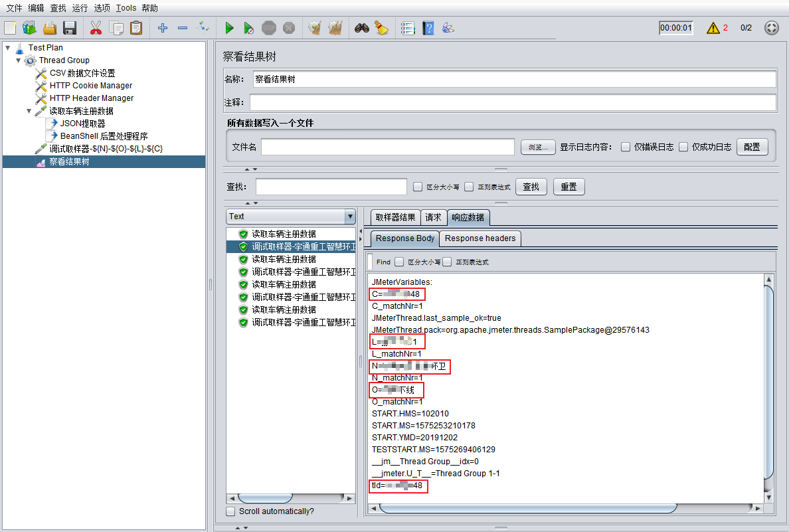Screen dimensions: 789x532
Task: Click collapse arrow on results split divider
Action: 360,231
